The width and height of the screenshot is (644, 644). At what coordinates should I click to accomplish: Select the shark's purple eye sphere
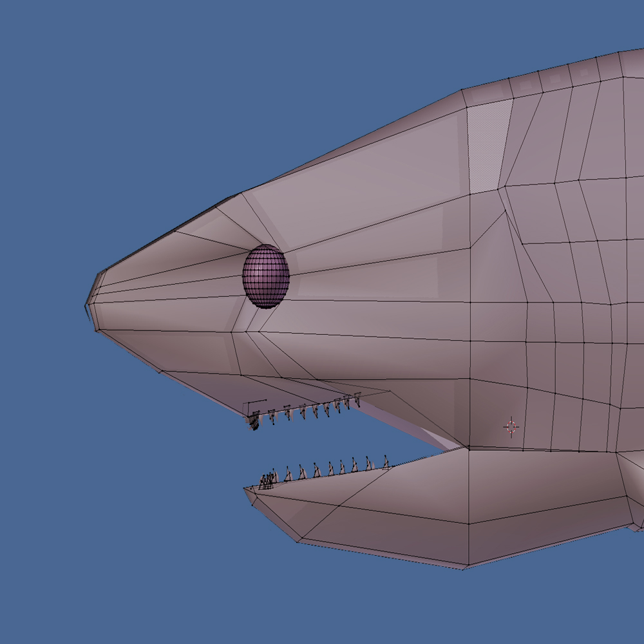tap(265, 276)
